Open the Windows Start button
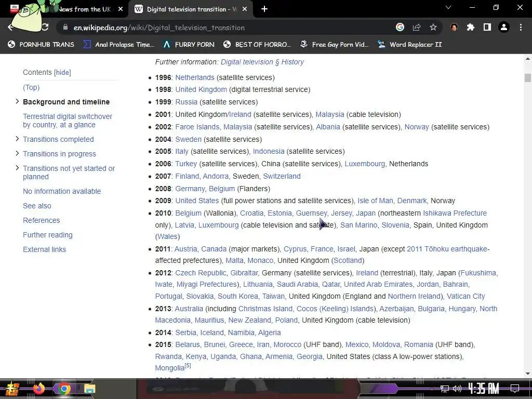Viewport: 532px width, 399px height. pos(12,389)
